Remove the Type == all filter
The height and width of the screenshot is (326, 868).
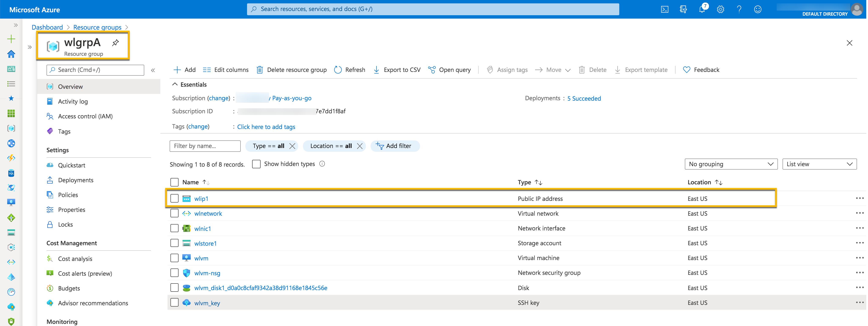[x=292, y=146]
